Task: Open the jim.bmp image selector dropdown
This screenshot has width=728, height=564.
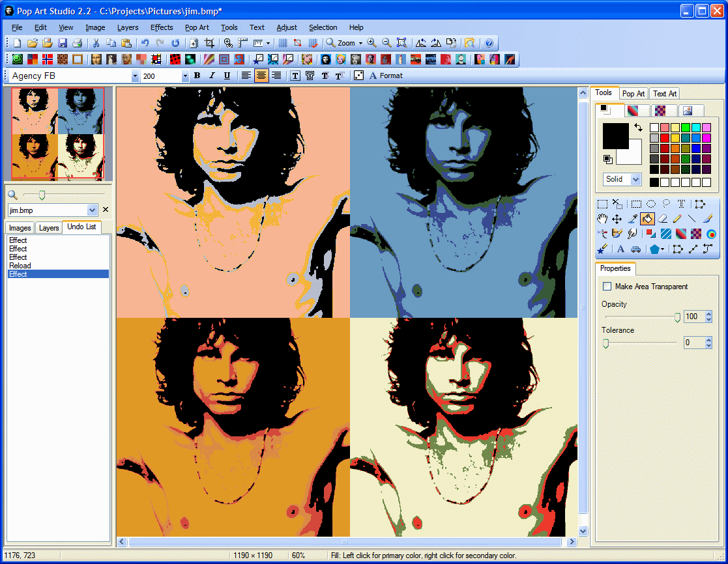Action: 91,210
